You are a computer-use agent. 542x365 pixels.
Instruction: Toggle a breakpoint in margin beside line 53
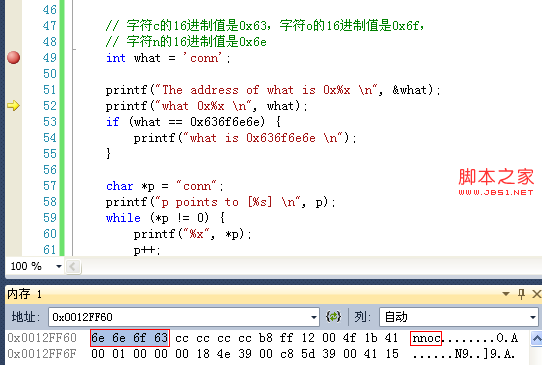[13, 122]
